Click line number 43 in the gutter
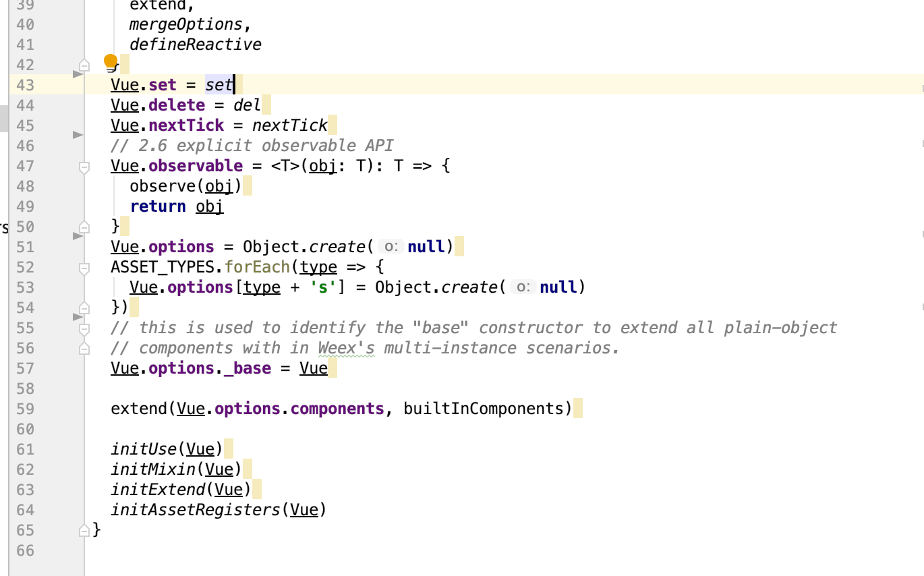924x576 pixels. [x=25, y=85]
